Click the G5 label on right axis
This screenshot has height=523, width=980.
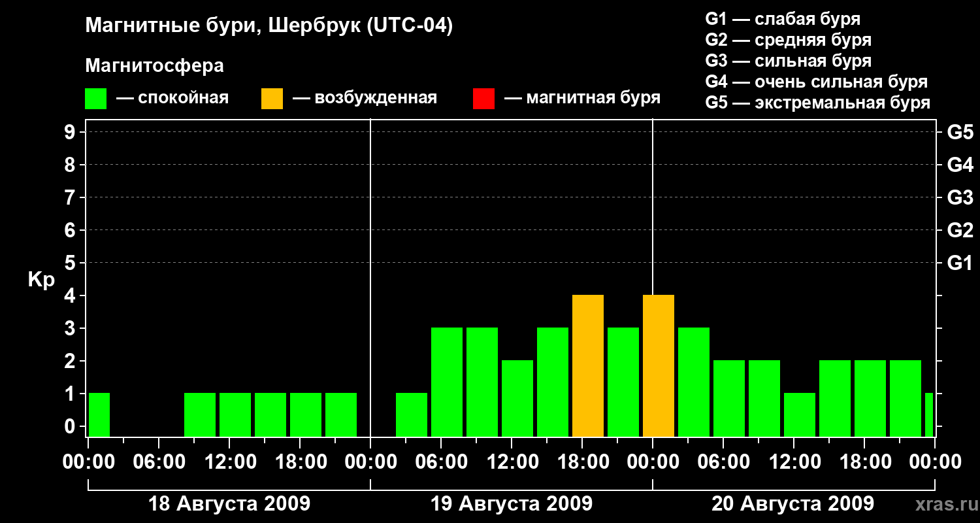(x=960, y=132)
